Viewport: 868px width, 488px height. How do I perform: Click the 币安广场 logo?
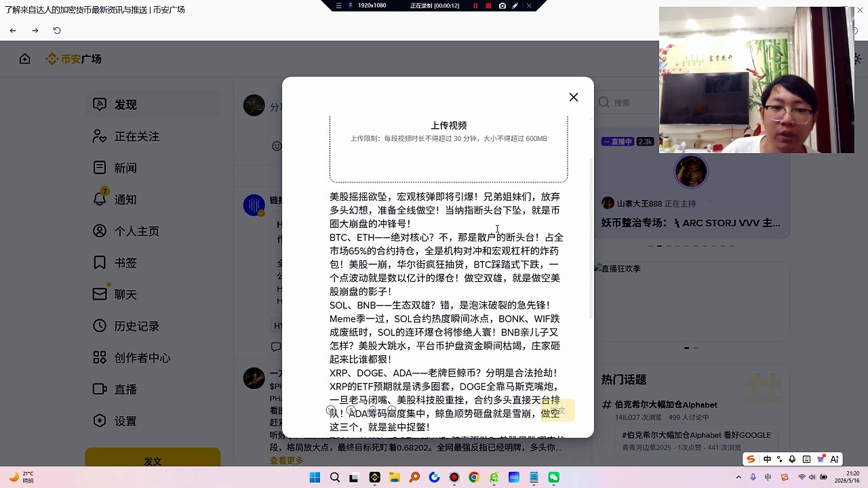[x=73, y=59]
